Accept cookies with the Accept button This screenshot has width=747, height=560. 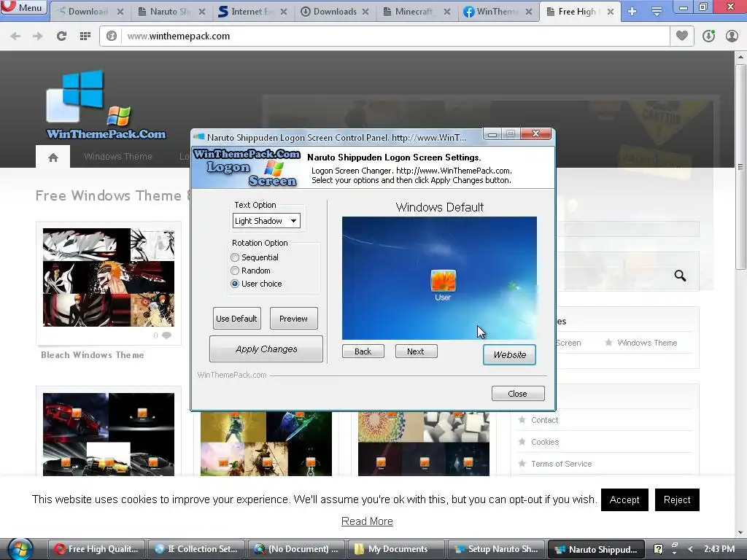pos(624,499)
